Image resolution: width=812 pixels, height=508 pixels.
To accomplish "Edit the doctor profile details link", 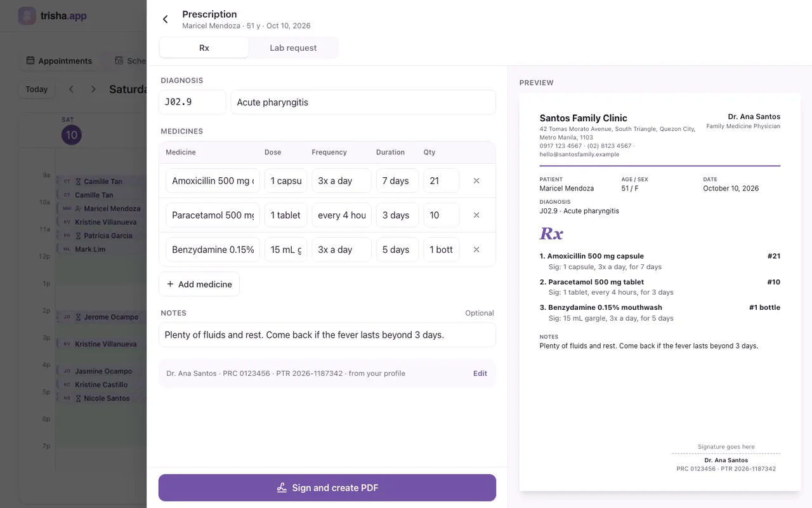I will click(x=480, y=373).
